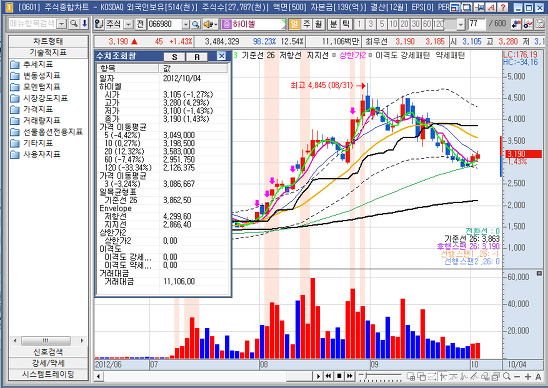Switch to the 시스템트레이딩 tab
The image size is (548, 388).
tap(48, 374)
